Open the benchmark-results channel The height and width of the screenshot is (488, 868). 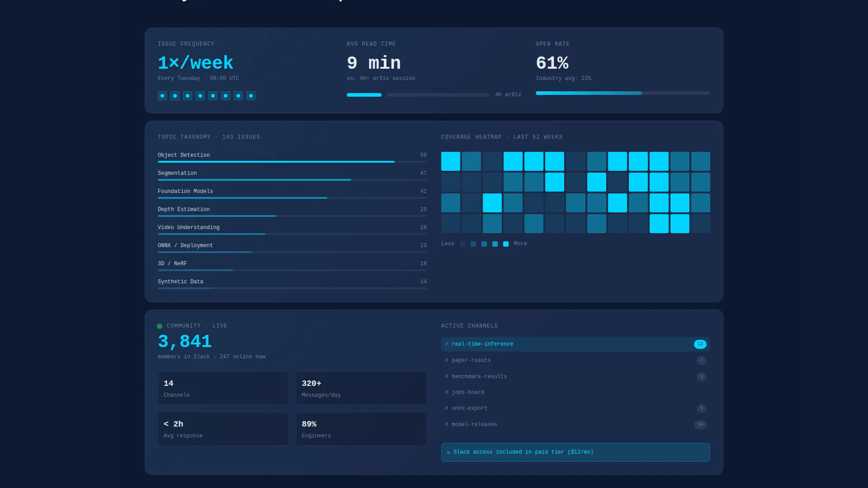[x=576, y=377]
